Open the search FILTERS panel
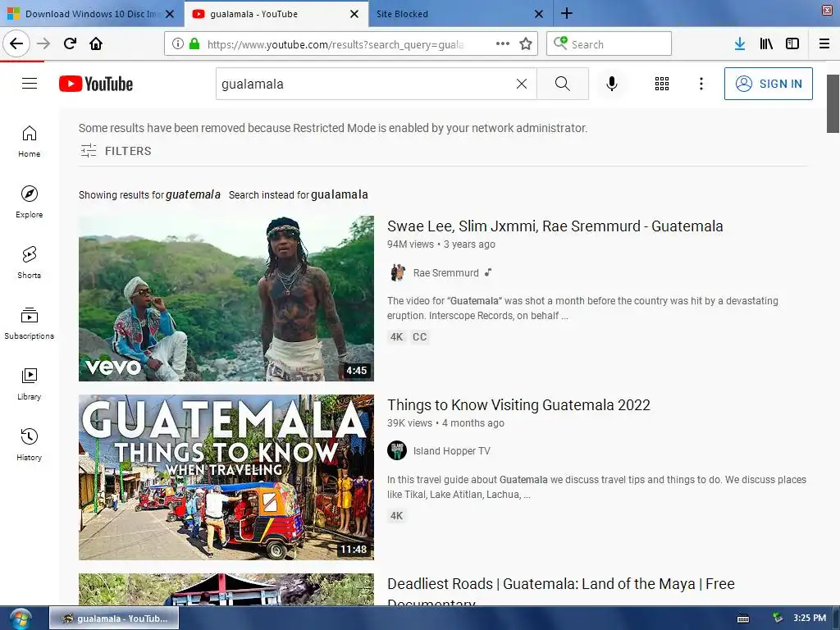The height and width of the screenshot is (630, 840). tap(116, 151)
